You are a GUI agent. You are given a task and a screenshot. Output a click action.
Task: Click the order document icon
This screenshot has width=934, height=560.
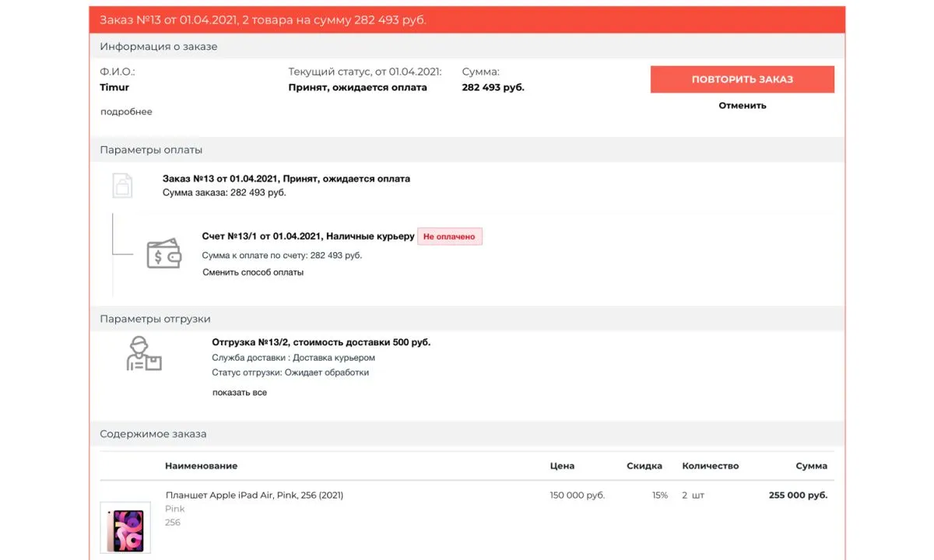pos(122,185)
